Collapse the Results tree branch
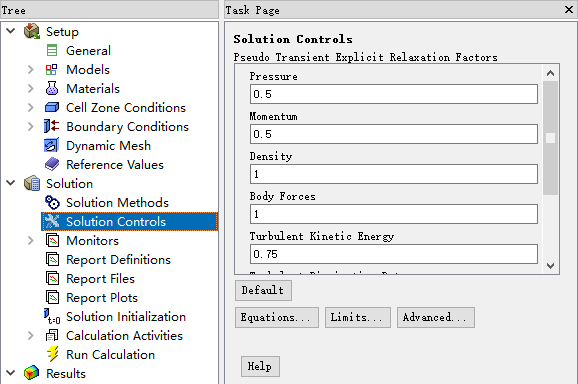 coord(11,372)
